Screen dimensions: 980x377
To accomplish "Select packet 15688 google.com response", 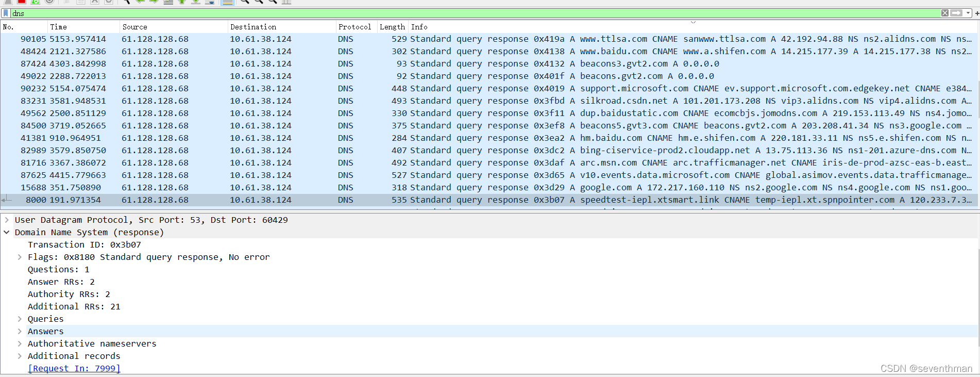I will pyautogui.click(x=489, y=188).
